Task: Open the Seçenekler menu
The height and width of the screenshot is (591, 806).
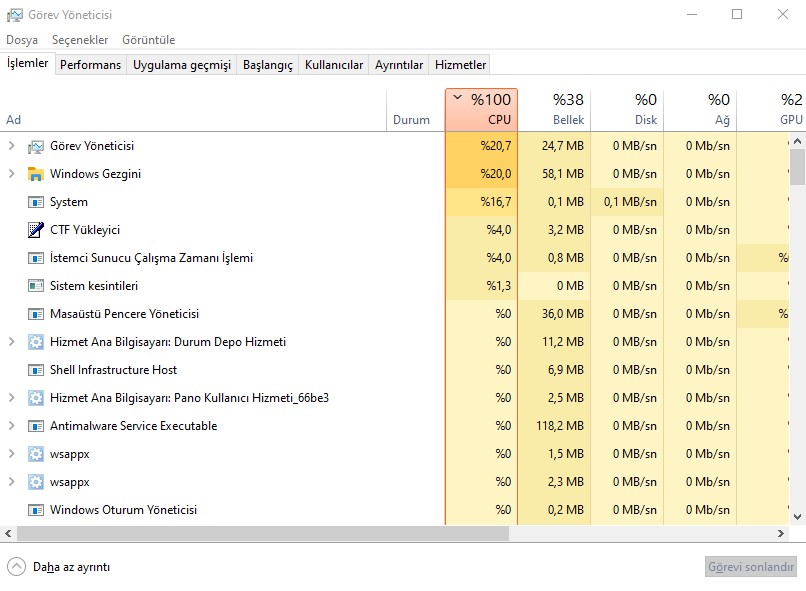Action: tap(80, 40)
